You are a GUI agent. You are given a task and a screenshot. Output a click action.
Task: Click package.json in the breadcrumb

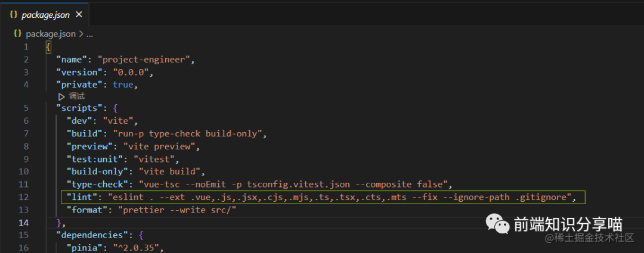pos(51,34)
